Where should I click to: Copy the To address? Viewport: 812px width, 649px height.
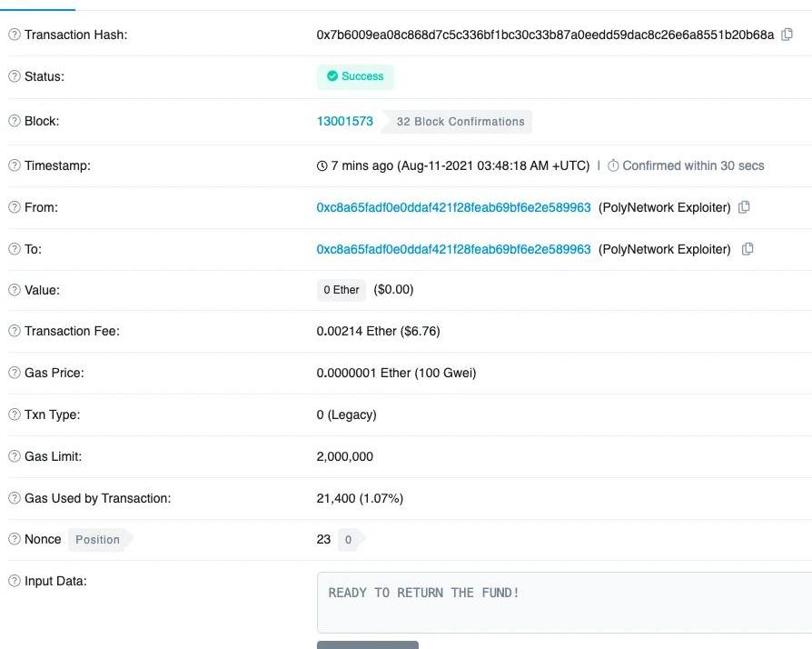[748, 249]
